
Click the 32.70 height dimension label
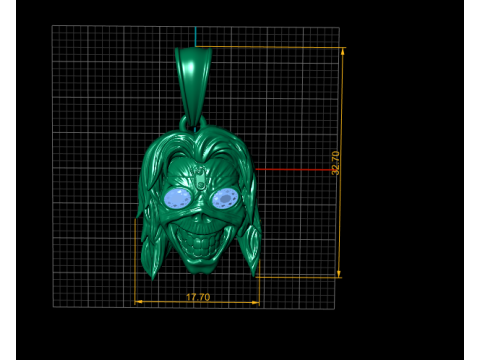pos(335,163)
